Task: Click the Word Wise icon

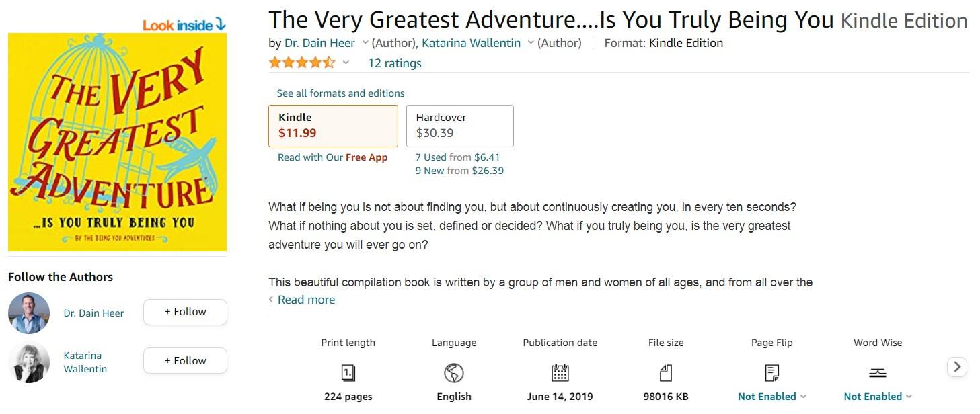Action: coord(878,373)
